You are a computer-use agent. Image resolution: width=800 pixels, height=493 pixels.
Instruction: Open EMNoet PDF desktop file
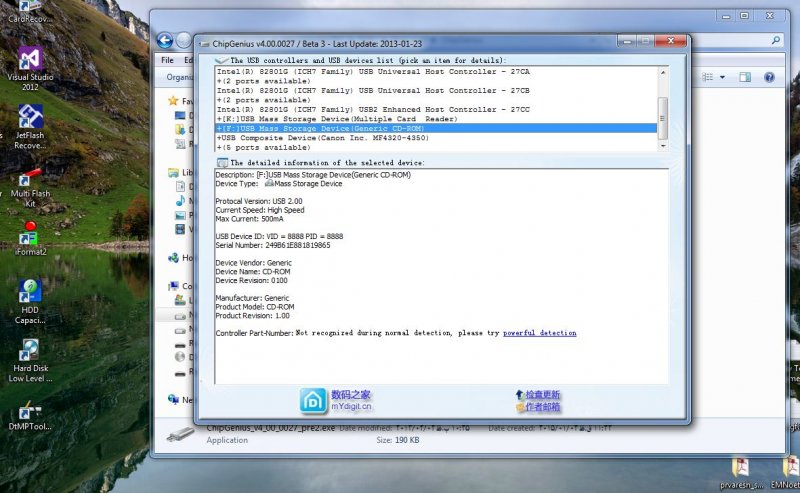pyautogui.click(x=786, y=472)
